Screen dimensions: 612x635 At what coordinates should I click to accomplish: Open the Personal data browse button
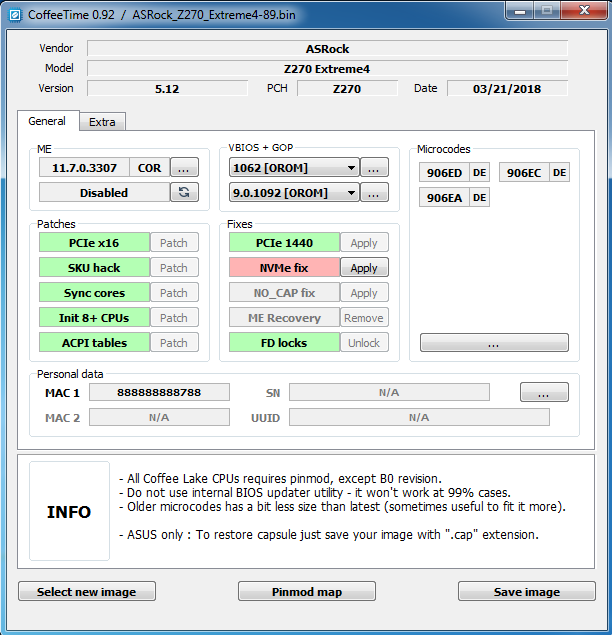point(544,392)
